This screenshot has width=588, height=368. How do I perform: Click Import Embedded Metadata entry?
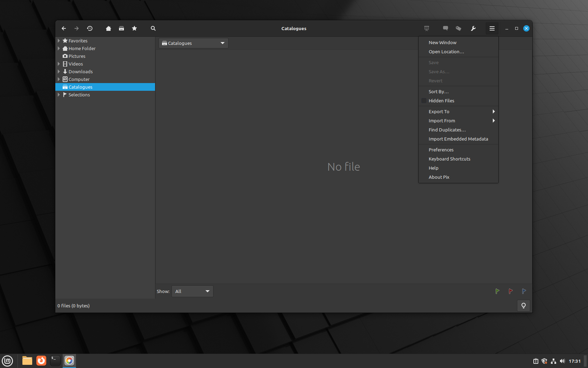[x=458, y=139]
